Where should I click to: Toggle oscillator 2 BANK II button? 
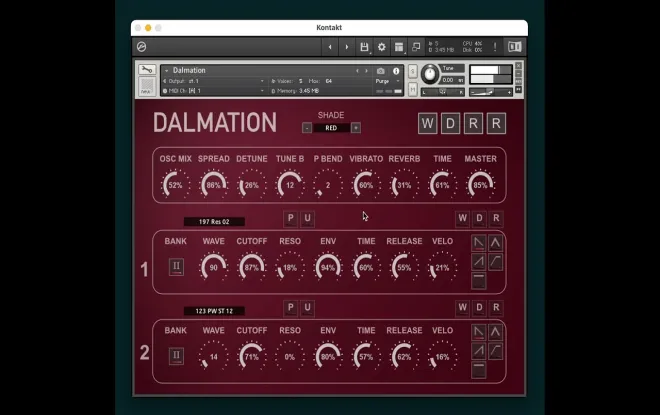tap(176, 356)
